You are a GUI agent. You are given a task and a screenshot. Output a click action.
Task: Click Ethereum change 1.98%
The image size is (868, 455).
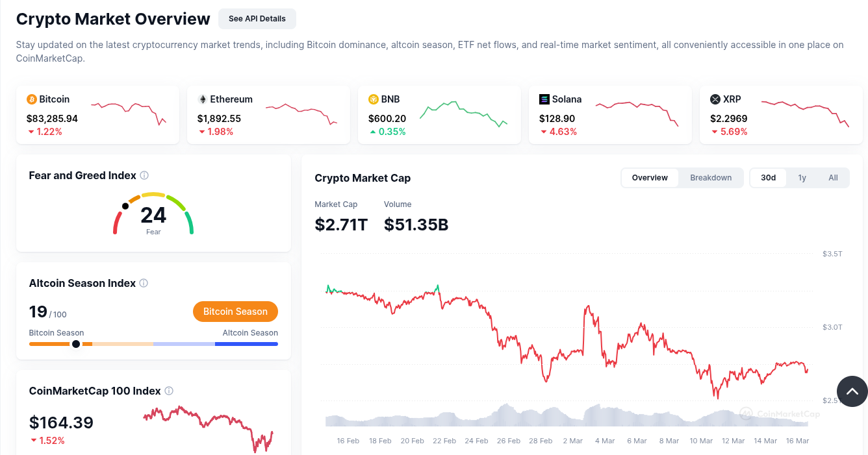pos(215,132)
